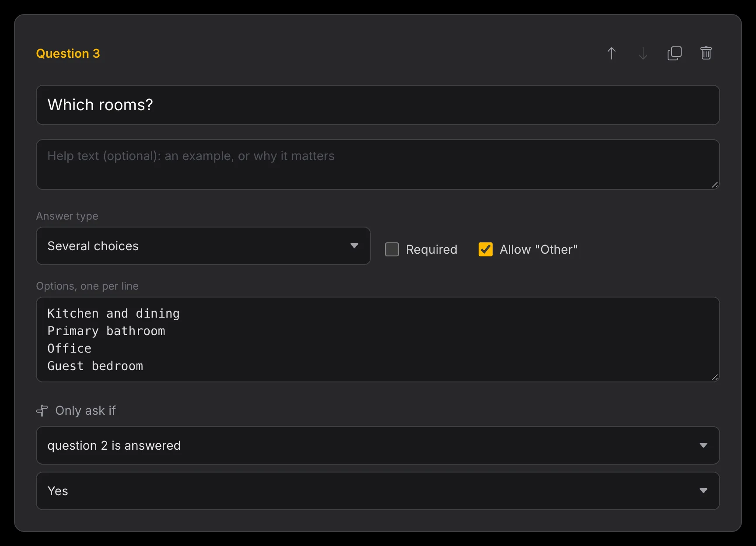Click the 'Answer type' label
756x546 pixels.
(67, 216)
